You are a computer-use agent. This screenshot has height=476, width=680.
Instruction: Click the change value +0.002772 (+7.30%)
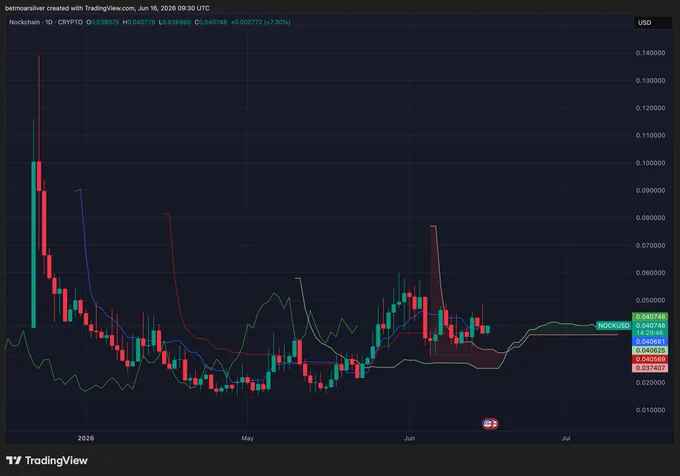tap(260, 22)
